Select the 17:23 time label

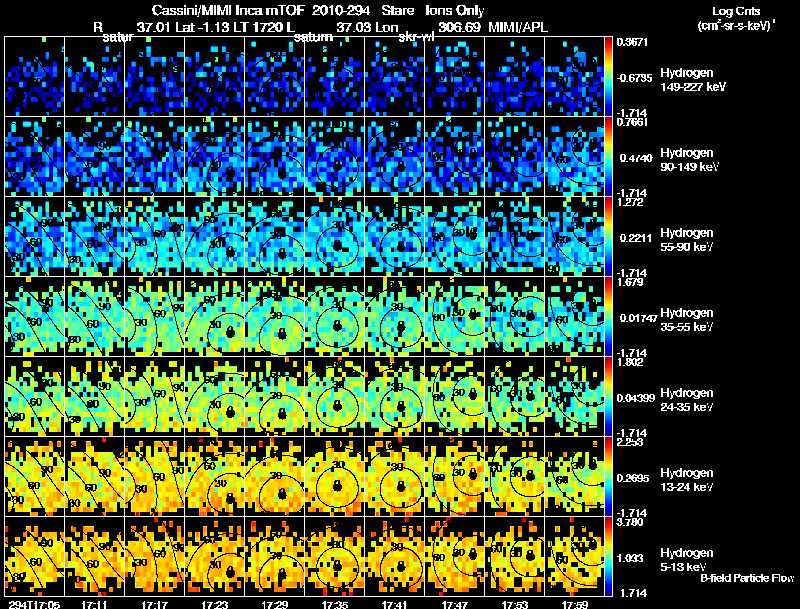pyautogui.click(x=215, y=604)
